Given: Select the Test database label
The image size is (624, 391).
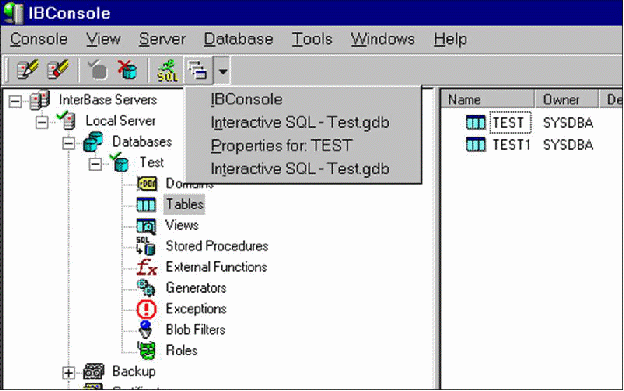Looking at the screenshot, I should coord(152,162).
